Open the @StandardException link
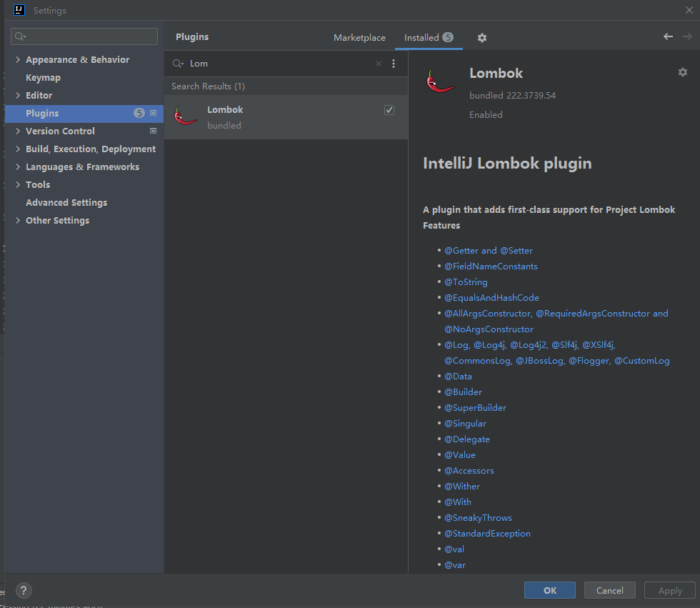The image size is (700, 608). point(487,534)
